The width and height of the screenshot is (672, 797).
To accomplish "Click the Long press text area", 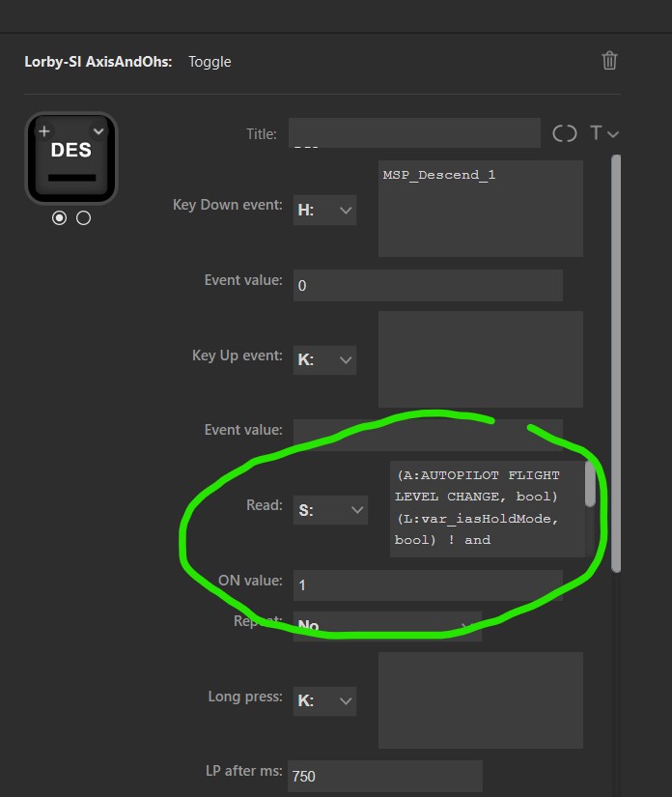I will [x=481, y=700].
